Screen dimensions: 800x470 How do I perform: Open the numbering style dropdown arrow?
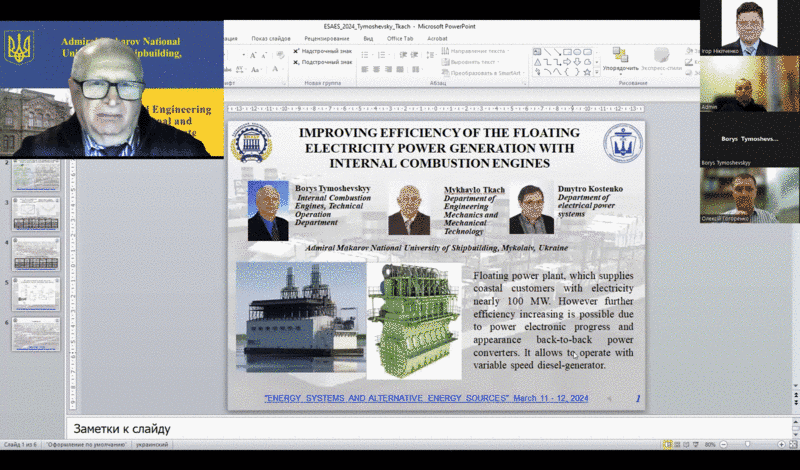click(390, 55)
